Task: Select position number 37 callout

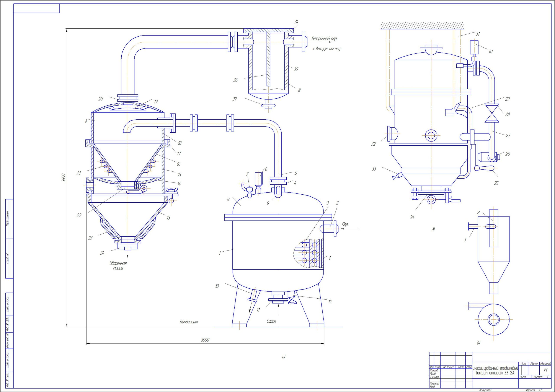Action: pyautogui.click(x=235, y=99)
